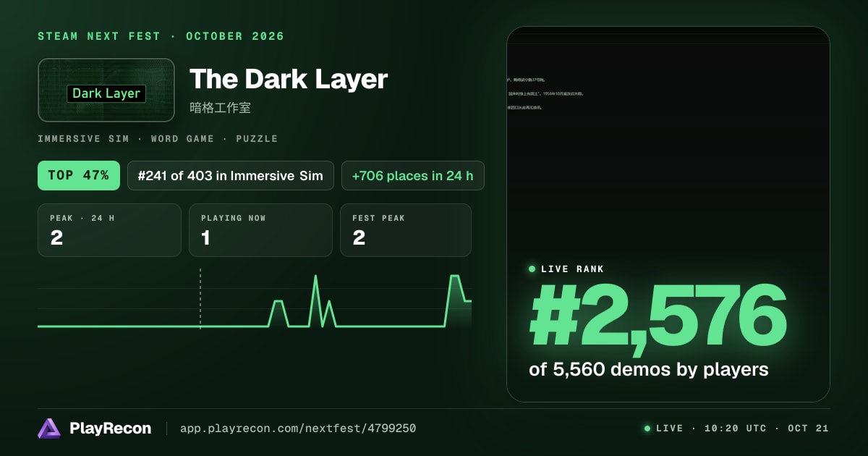Click the green LIVE RANK dot indicator
Image resolution: width=868 pixels, height=456 pixels.
[532, 269]
